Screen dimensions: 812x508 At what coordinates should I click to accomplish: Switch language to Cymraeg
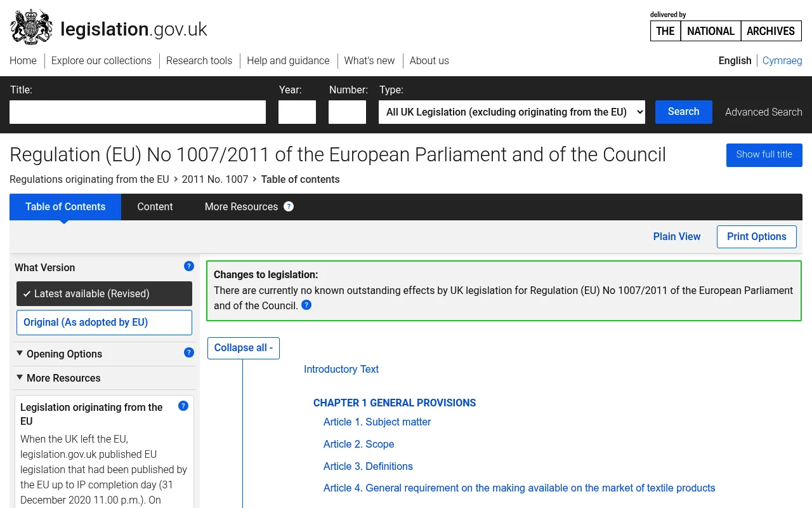pyautogui.click(x=782, y=60)
